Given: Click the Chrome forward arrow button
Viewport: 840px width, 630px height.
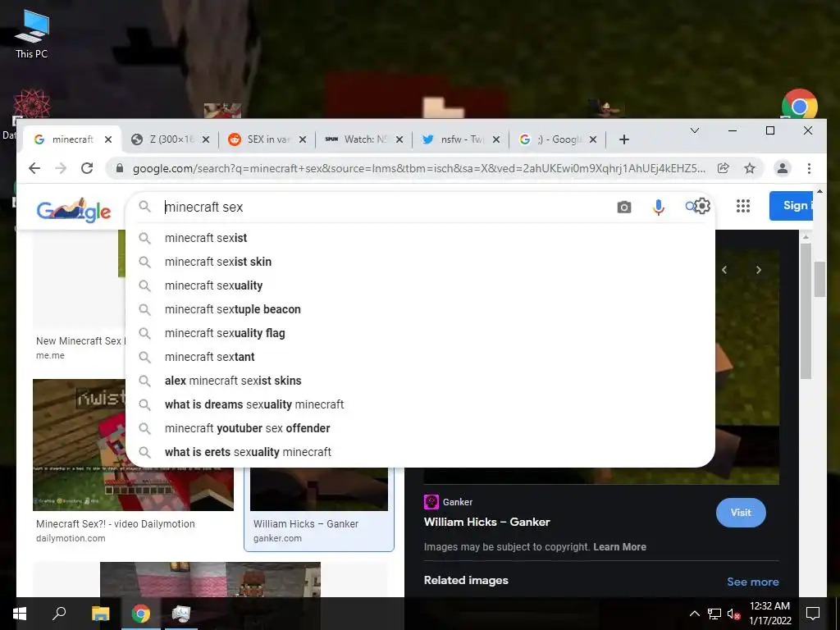Looking at the screenshot, I should (61, 168).
